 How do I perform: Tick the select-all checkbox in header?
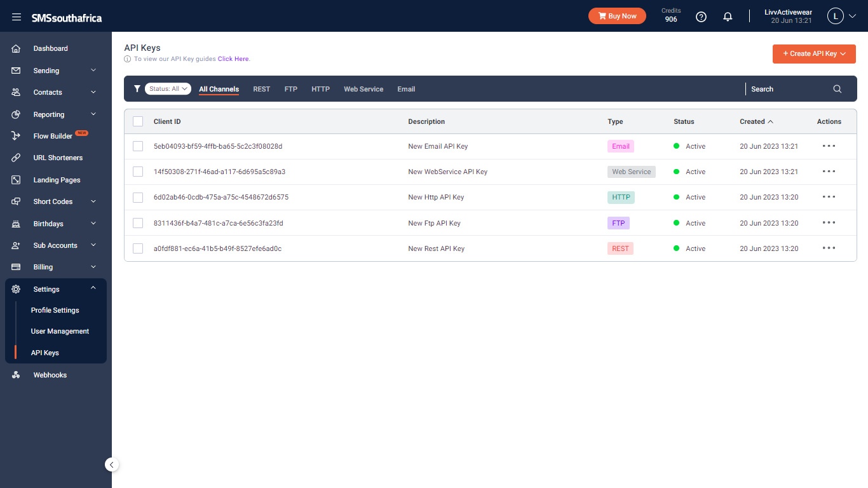pos(138,121)
